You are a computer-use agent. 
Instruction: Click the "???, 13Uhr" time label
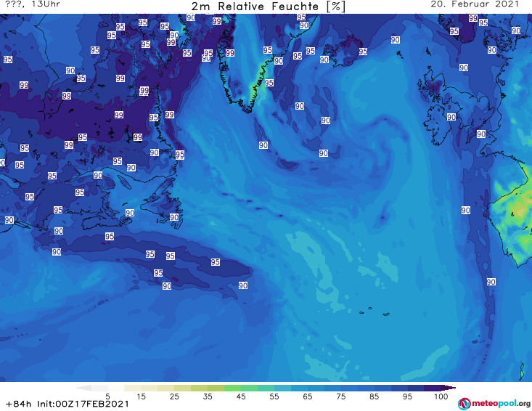(x=33, y=4)
